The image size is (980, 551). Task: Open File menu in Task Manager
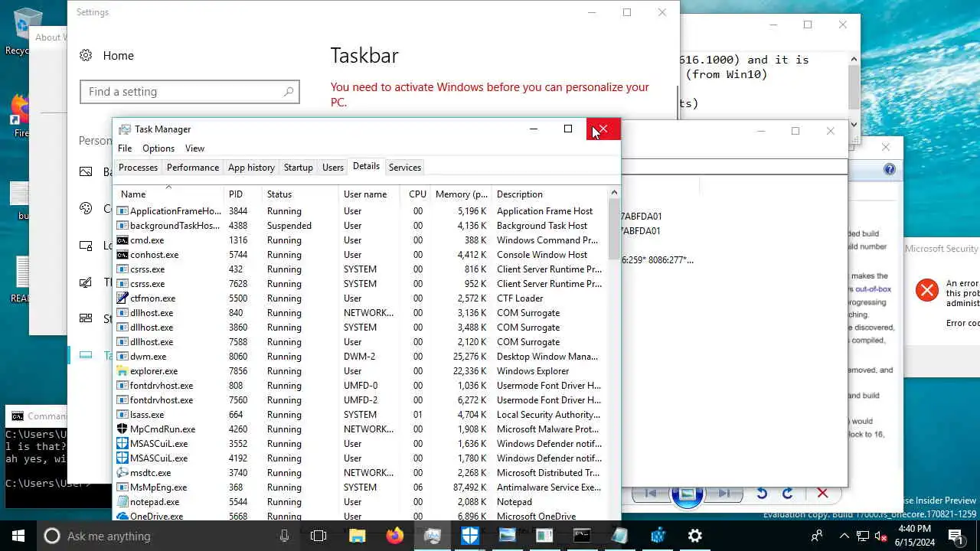click(125, 148)
